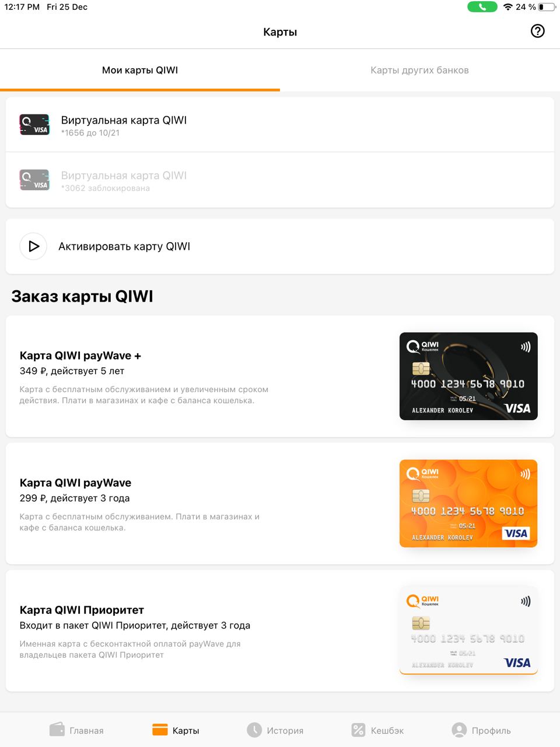Select the black QIWI payWave + card image
Viewport: 560px width, 747px height.
(x=468, y=376)
